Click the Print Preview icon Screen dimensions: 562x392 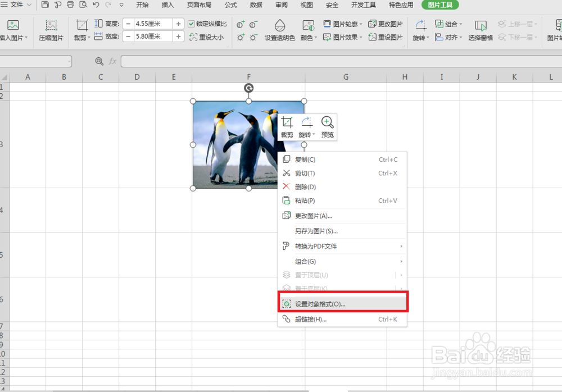click(83, 4)
